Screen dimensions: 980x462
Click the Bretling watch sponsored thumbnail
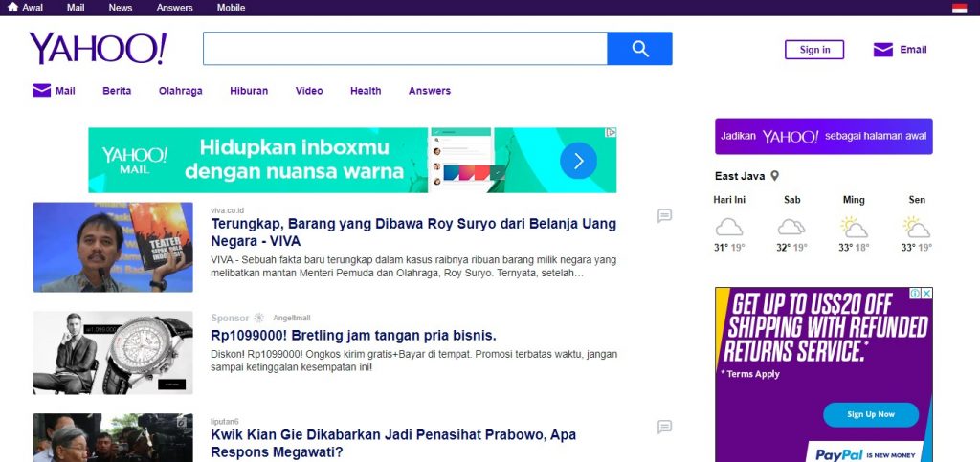(113, 352)
